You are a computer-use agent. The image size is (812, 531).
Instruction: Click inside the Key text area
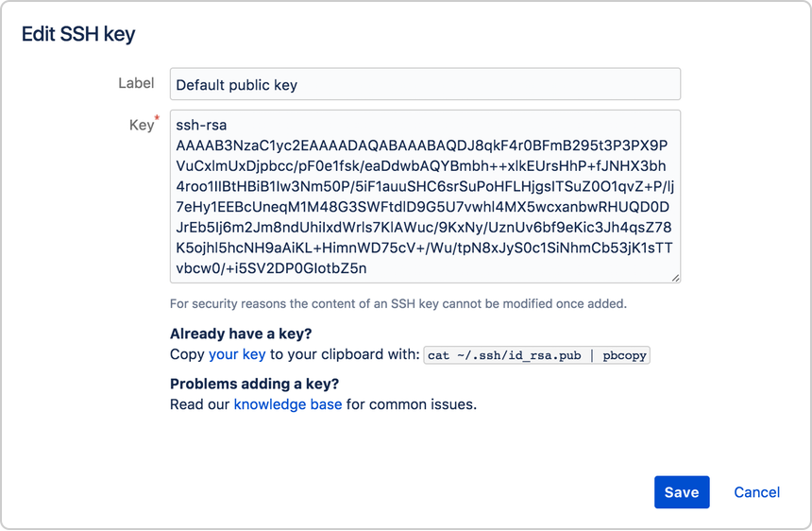[425, 197]
